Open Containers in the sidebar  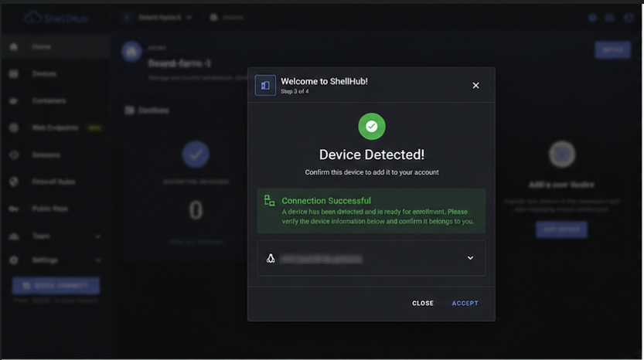[56, 101]
